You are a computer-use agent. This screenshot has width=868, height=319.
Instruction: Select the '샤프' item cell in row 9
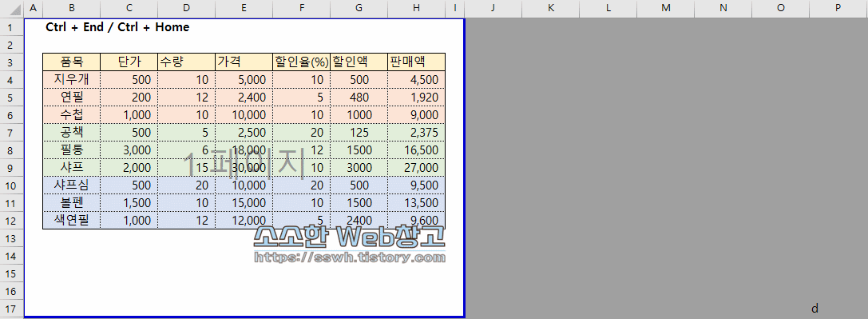[71, 167]
